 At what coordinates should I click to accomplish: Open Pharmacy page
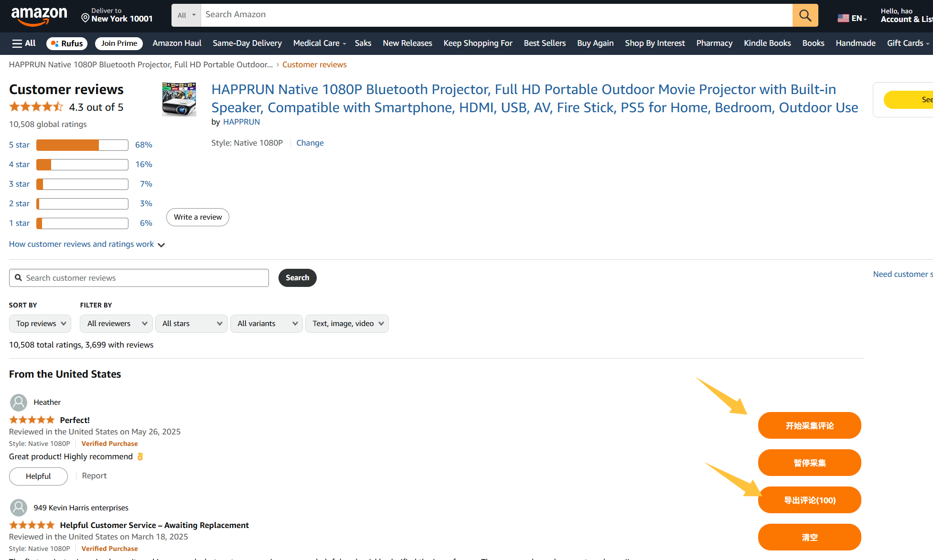pyautogui.click(x=714, y=43)
